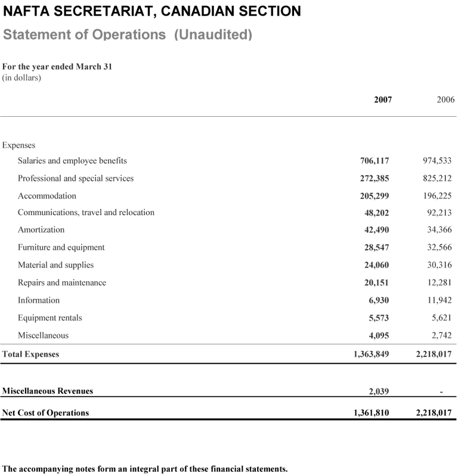The height and width of the screenshot is (476, 458).
Task: Select the Furniture and equipment label
Action: pos(61,247)
